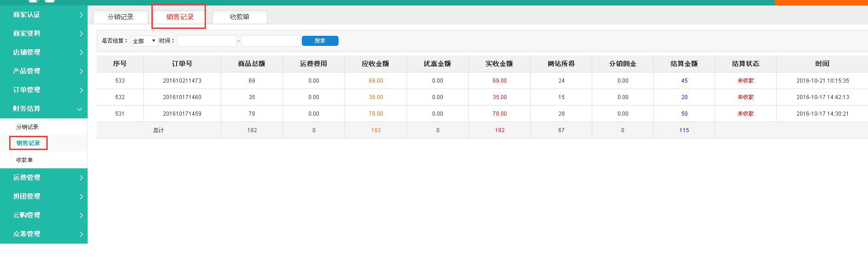Open the 是否结算 dropdown showing 全部
Image resolution: width=868 pixels, height=262 pixels.
coord(145,41)
